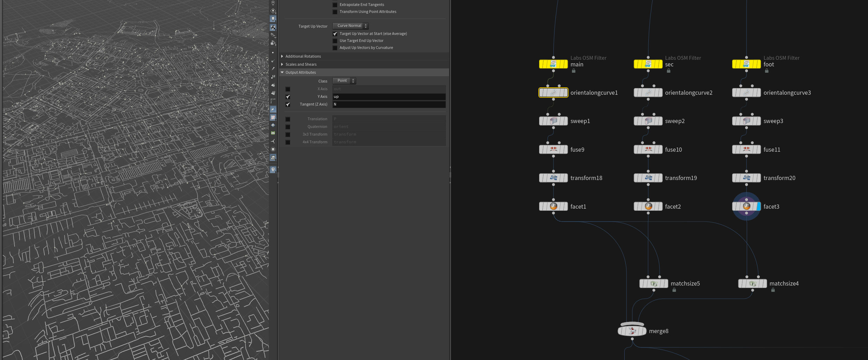Enable the 3x3 Transform output checkbox

[288, 135]
